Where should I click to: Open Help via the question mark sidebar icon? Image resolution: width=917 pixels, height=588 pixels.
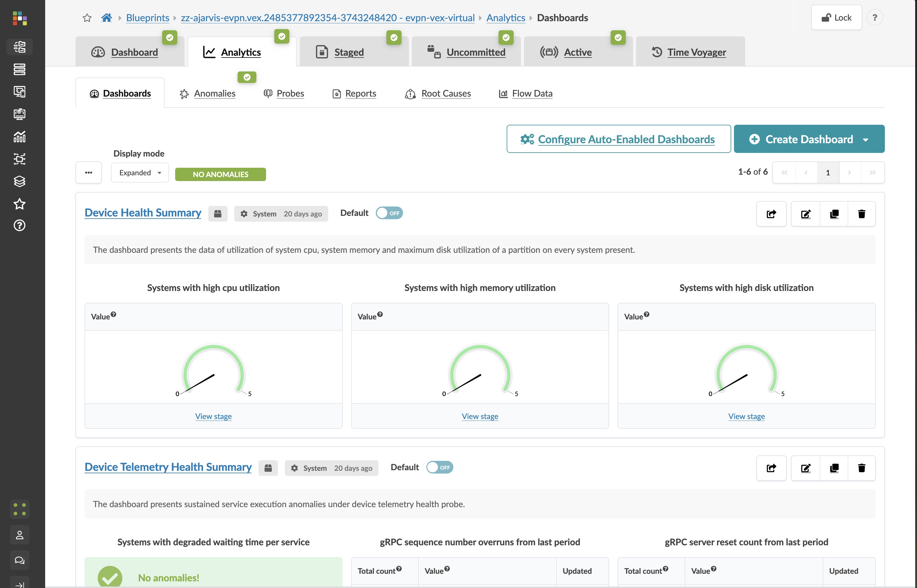pos(19,226)
